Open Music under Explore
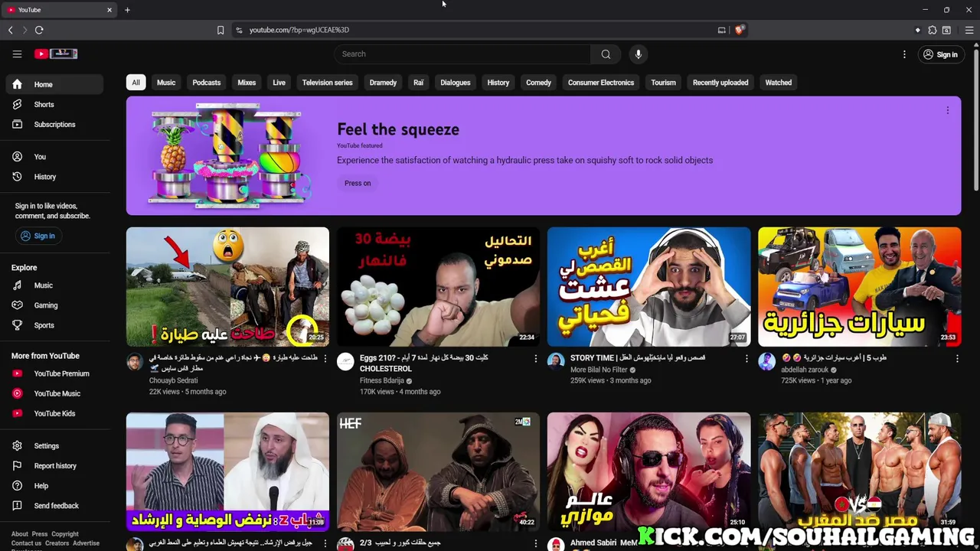 coord(54,285)
